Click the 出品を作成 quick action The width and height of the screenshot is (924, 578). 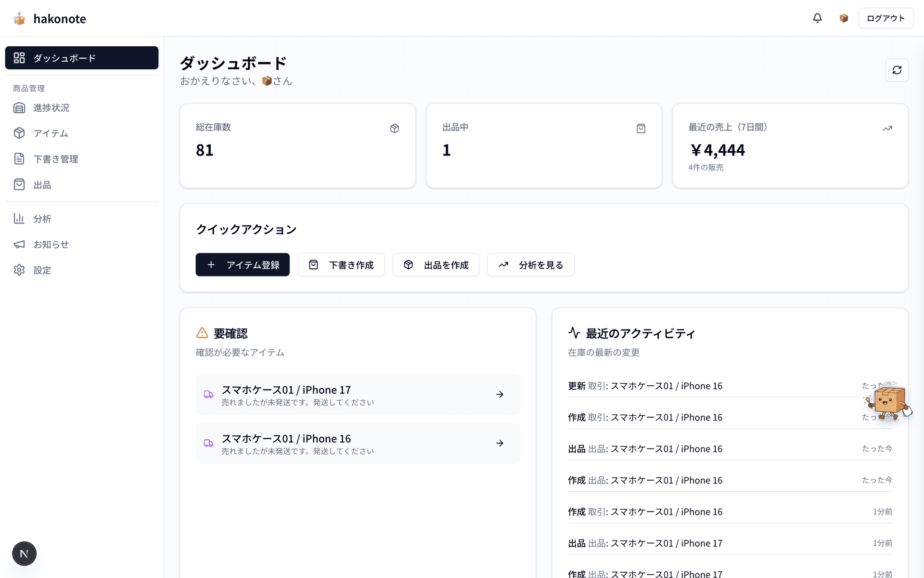(x=436, y=264)
